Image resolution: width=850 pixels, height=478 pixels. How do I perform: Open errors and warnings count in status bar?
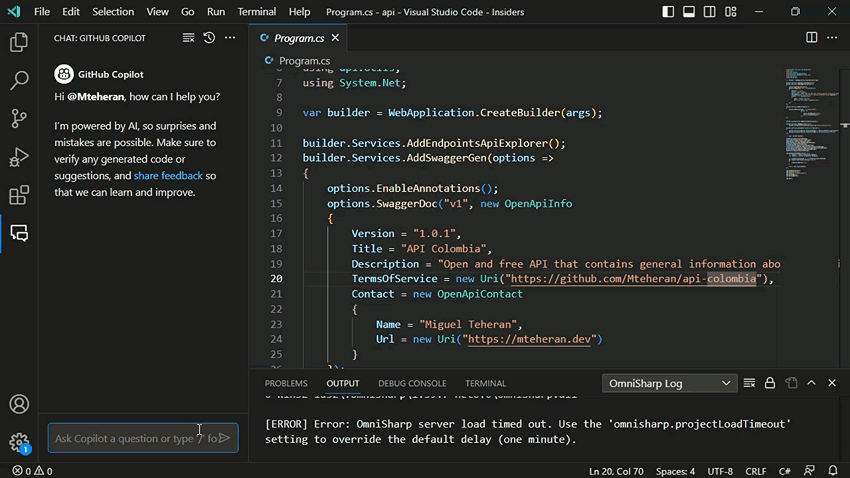click(x=33, y=471)
